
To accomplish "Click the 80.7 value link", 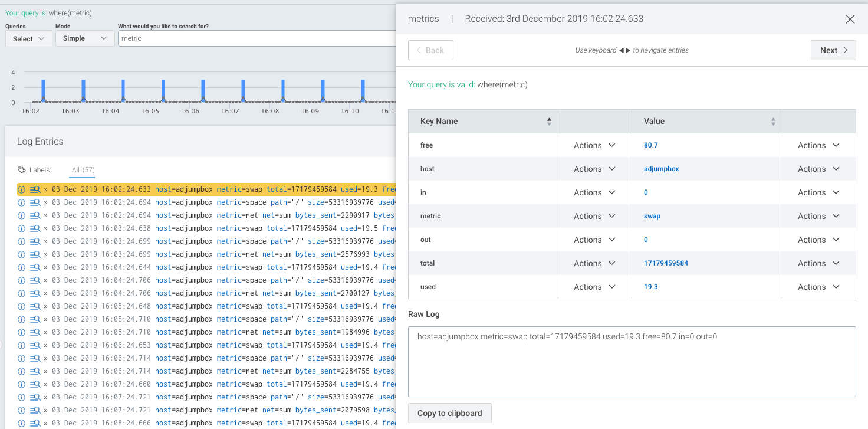I will coord(651,145).
